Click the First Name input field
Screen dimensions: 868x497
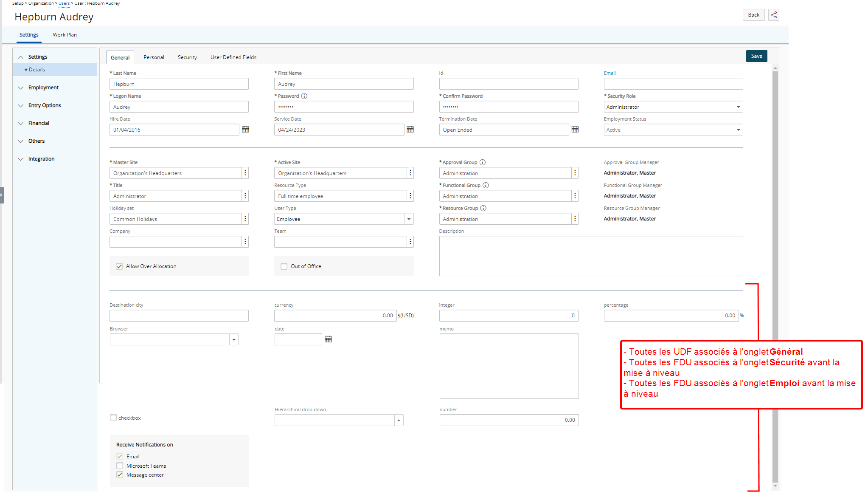point(344,84)
